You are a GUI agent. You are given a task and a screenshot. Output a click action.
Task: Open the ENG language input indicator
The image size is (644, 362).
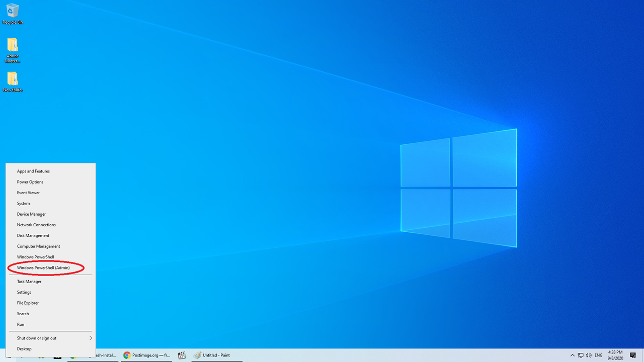coord(598,355)
